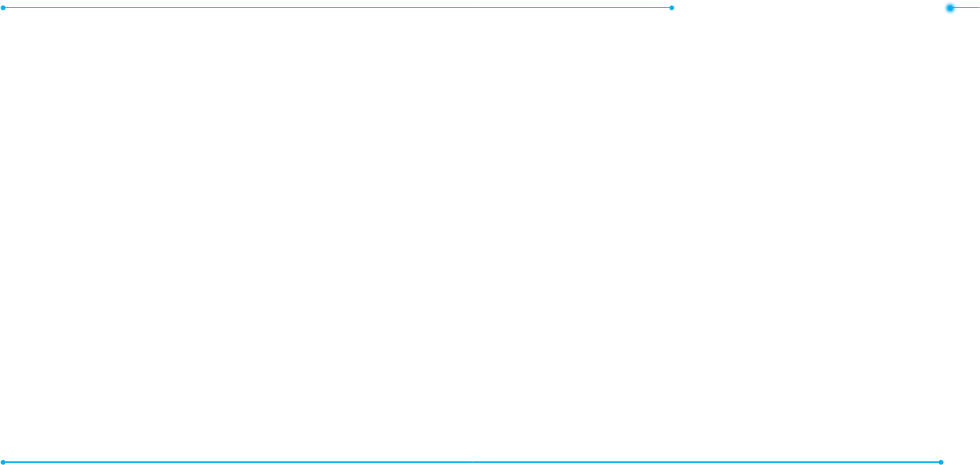The image size is (980, 465).
Task: Select the right endpoint dot of the long top line
Action: tap(671, 8)
